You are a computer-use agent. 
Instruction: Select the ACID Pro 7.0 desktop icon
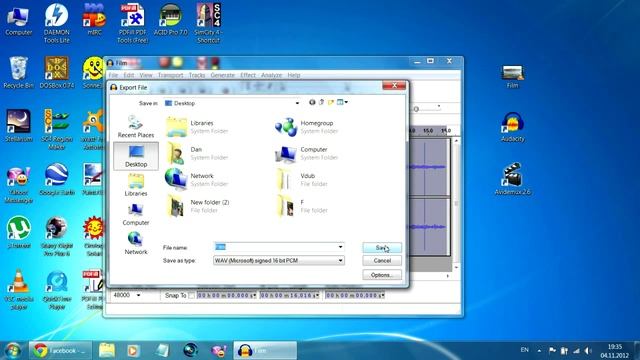(x=171, y=20)
